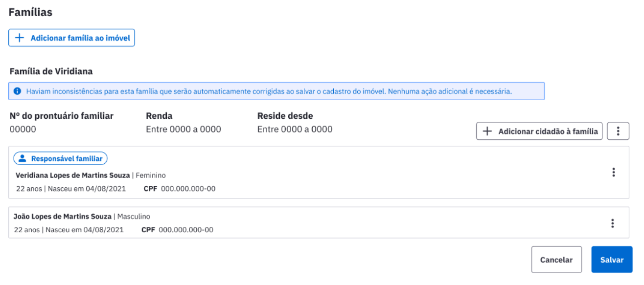The height and width of the screenshot is (285, 644).
Task: Open family options three-dot menu beside Adicionar cidadão
Action: [618, 131]
